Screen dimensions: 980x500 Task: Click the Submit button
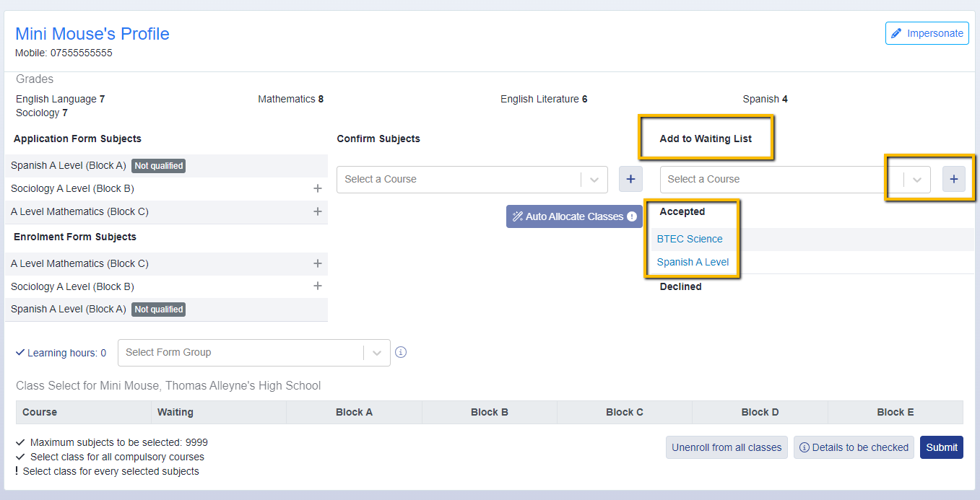[x=942, y=447]
